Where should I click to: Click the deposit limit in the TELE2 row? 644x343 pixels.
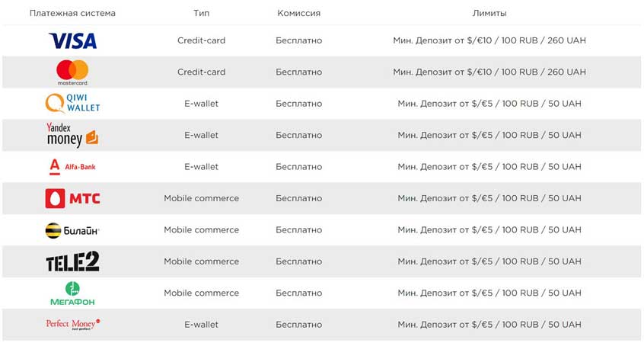click(x=489, y=261)
